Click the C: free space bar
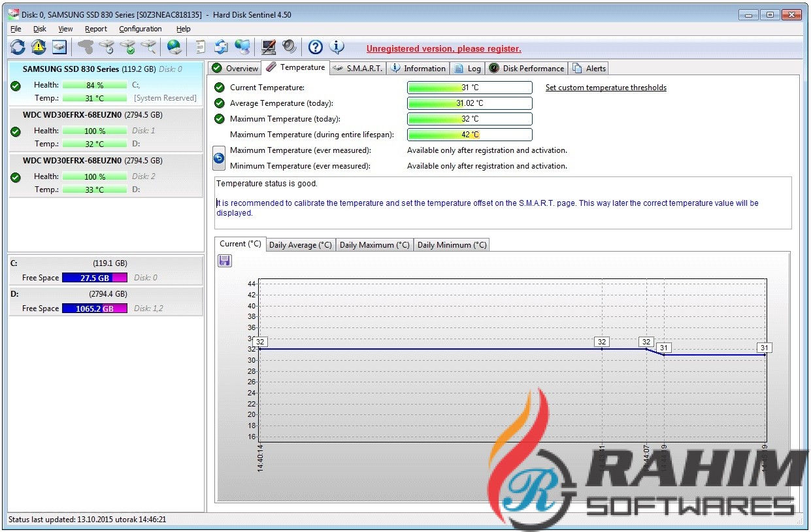This screenshot has height=532, width=811. [94, 278]
